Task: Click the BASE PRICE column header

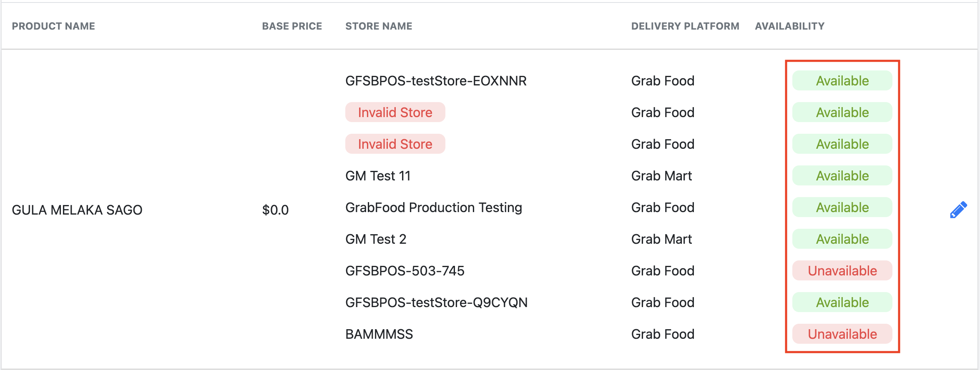Action: coord(292,26)
